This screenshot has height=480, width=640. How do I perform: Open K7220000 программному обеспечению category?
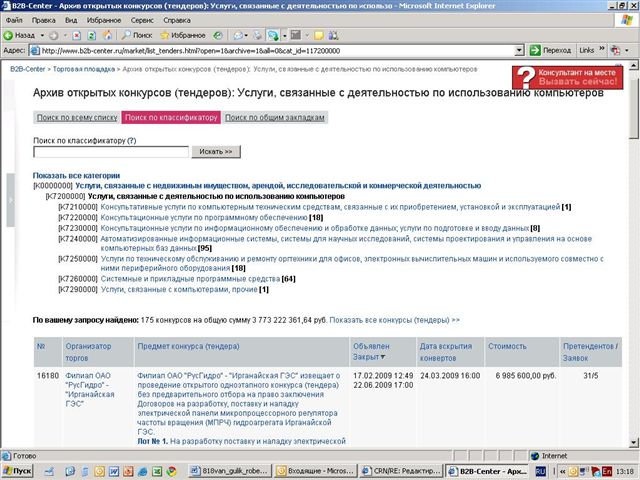[204, 218]
